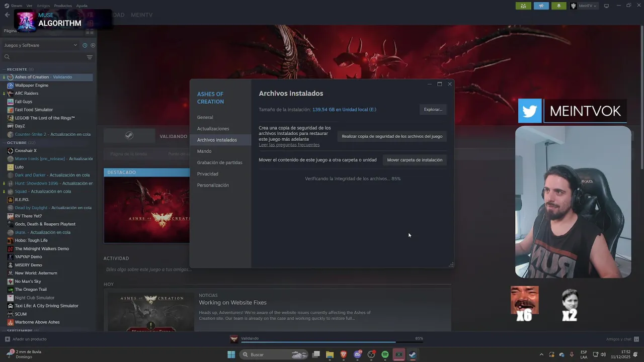This screenshot has height=362, width=644.
Task: Click the Crosshair X game icon
Action: [10, 151]
